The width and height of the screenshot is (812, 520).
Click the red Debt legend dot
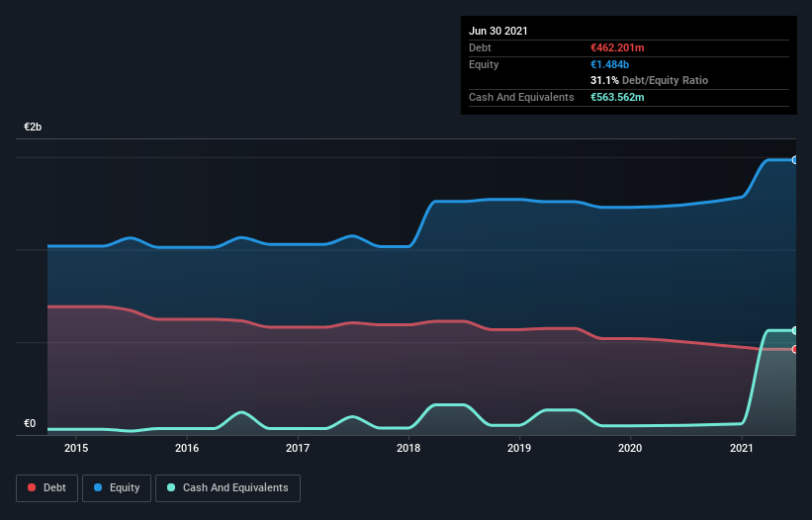32,487
